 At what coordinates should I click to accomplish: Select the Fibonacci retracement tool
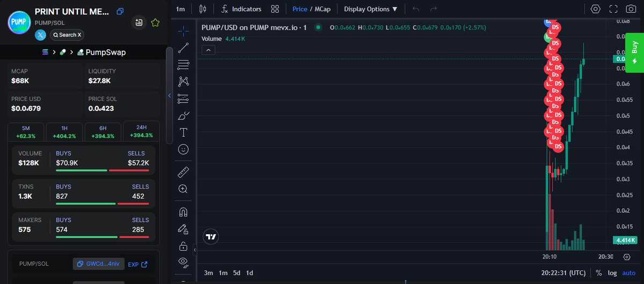184,64
